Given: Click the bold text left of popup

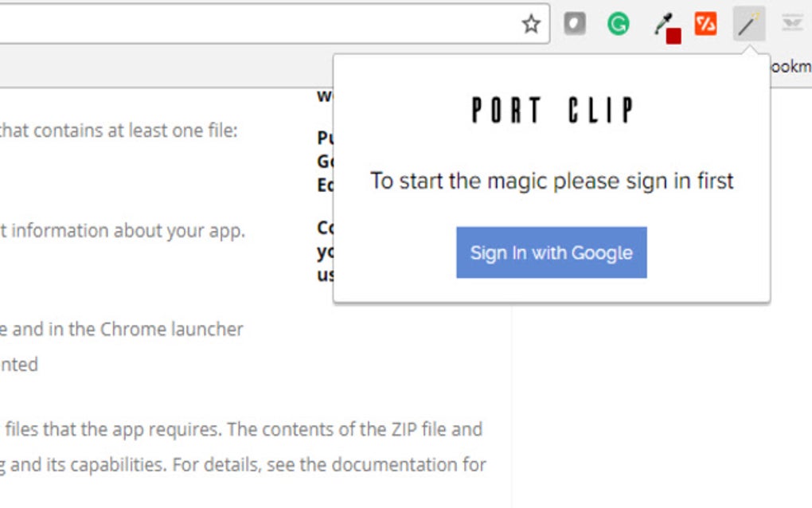Looking at the screenshot, I should click(325, 162).
